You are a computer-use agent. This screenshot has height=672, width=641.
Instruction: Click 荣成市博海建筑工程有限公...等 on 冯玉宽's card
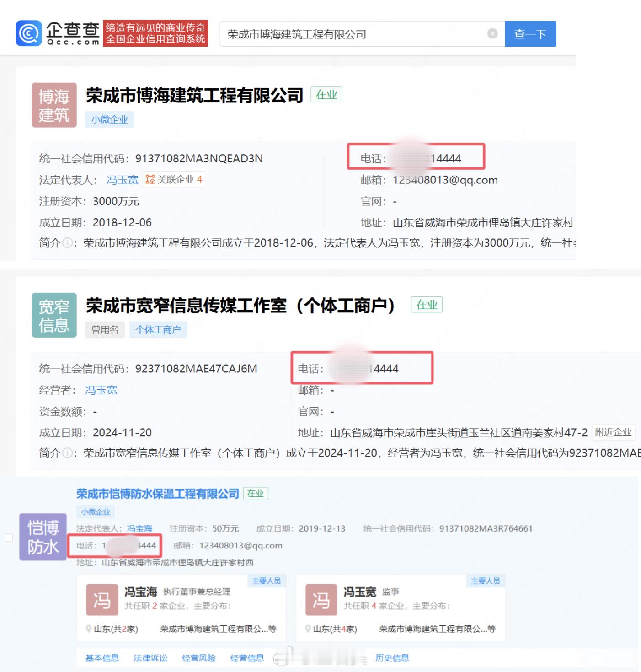[x=438, y=629]
